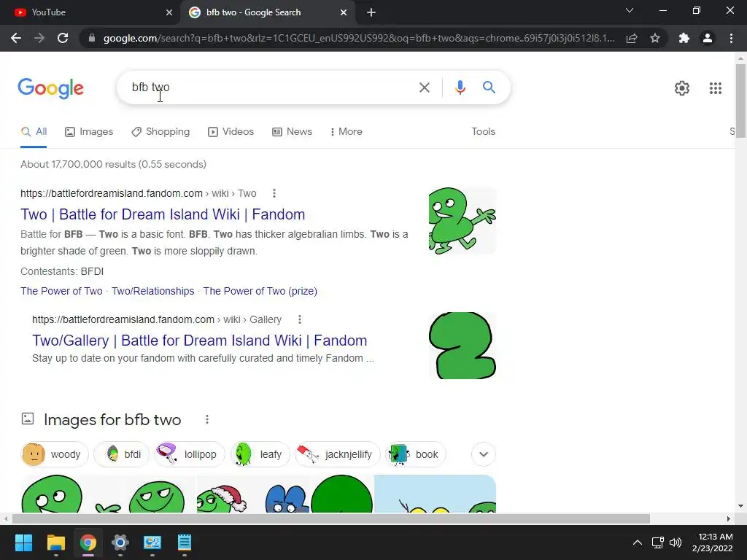Close the YouTube tab
Screen dimensions: 747x560
tap(169, 12)
